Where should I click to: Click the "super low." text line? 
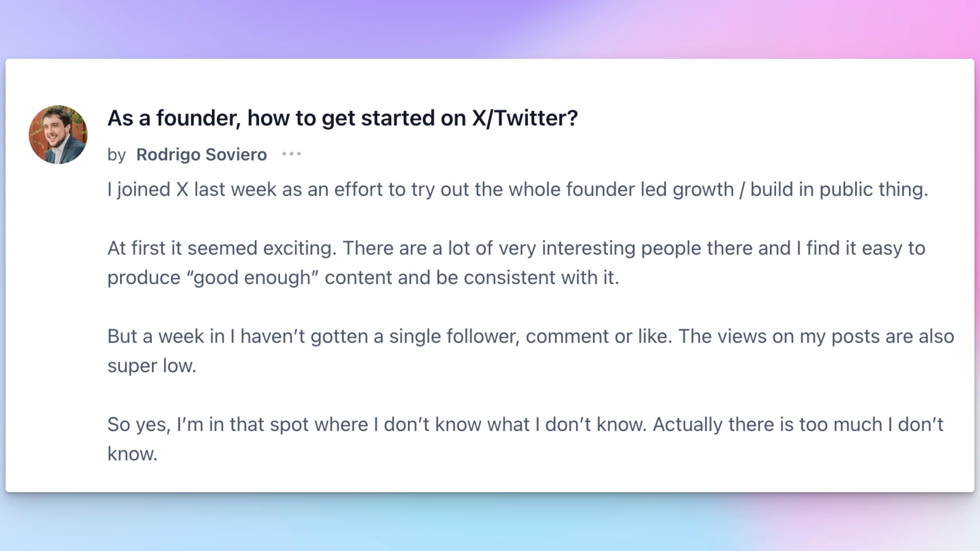click(152, 366)
